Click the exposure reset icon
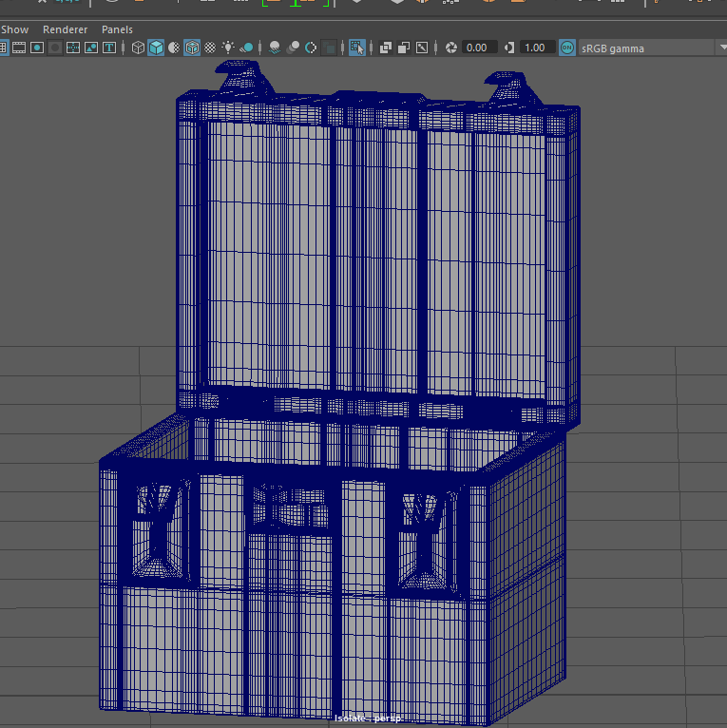This screenshot has height=728, width=727. tap(451, 48)
